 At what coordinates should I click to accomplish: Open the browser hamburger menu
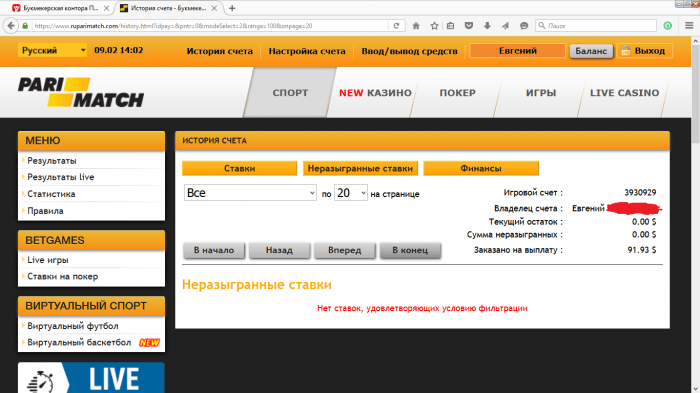[x=689, y=26]
